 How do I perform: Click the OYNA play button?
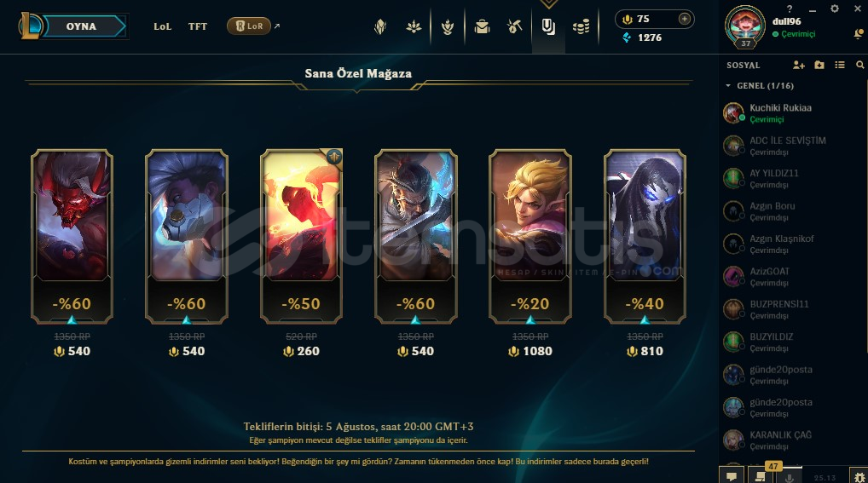point(81,26)
